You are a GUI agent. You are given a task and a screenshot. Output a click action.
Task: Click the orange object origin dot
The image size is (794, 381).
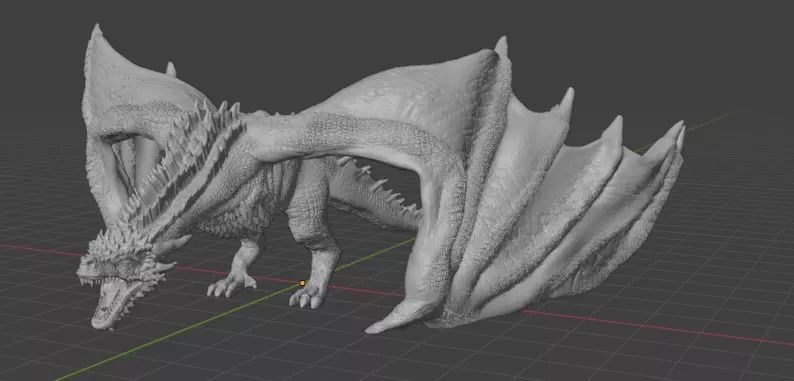coord(302,283)
